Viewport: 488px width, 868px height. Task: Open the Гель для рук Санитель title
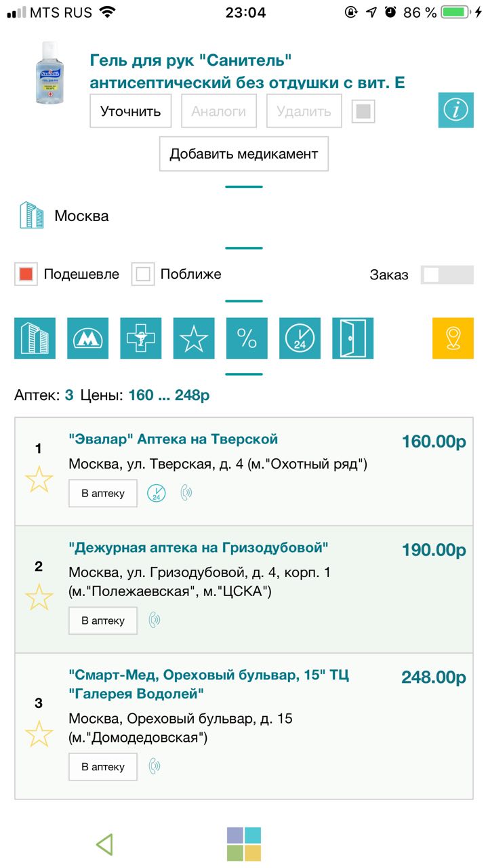(247, 71)
